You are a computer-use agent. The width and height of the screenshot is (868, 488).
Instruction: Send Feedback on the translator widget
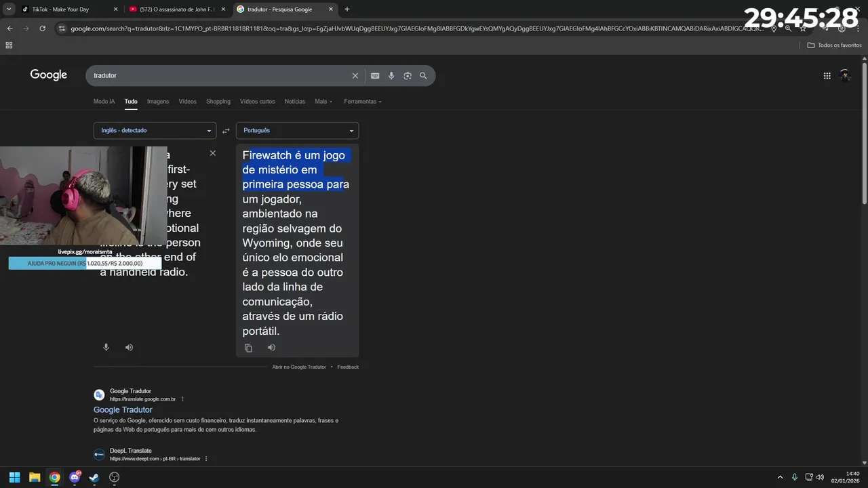click(348, 367)
